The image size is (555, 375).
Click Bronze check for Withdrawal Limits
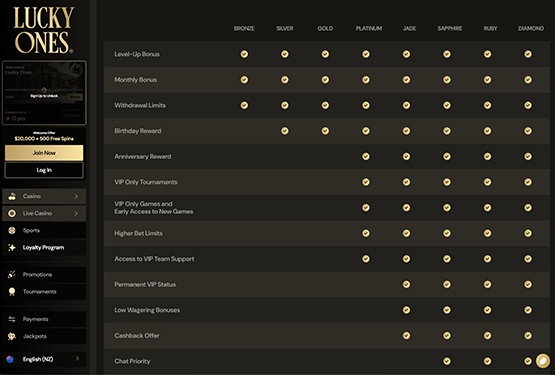(x=244, y=105)
